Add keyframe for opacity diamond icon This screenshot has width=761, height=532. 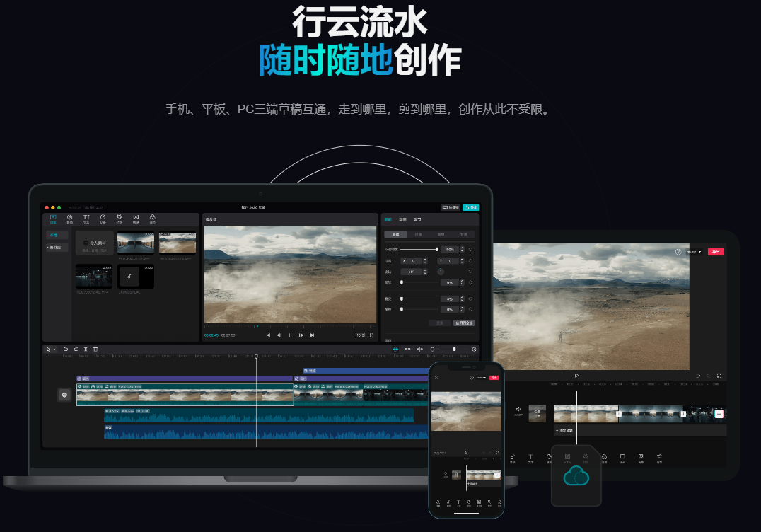click(470, 249)
